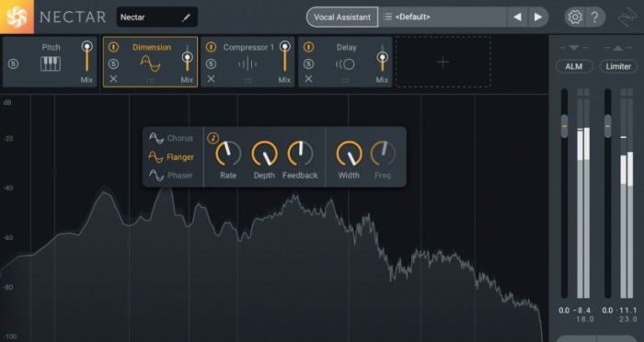Select the Delay module echo icon
The width and height of the screenshot is (644, 342).
345,64
